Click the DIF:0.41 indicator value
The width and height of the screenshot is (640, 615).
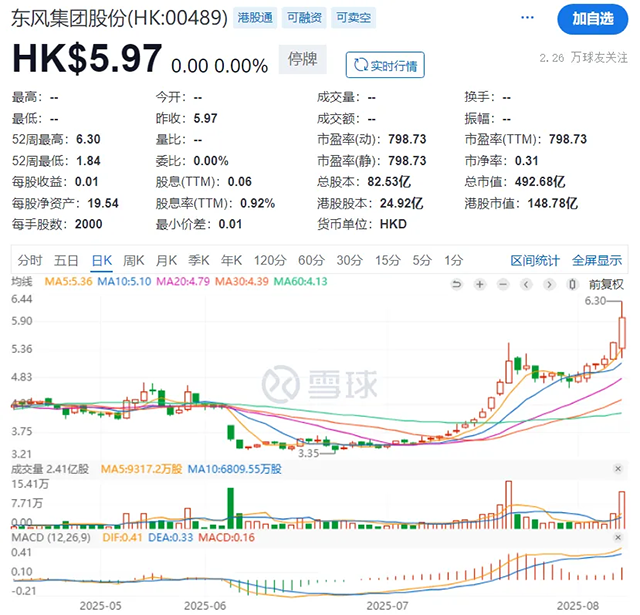pos(122,537)
